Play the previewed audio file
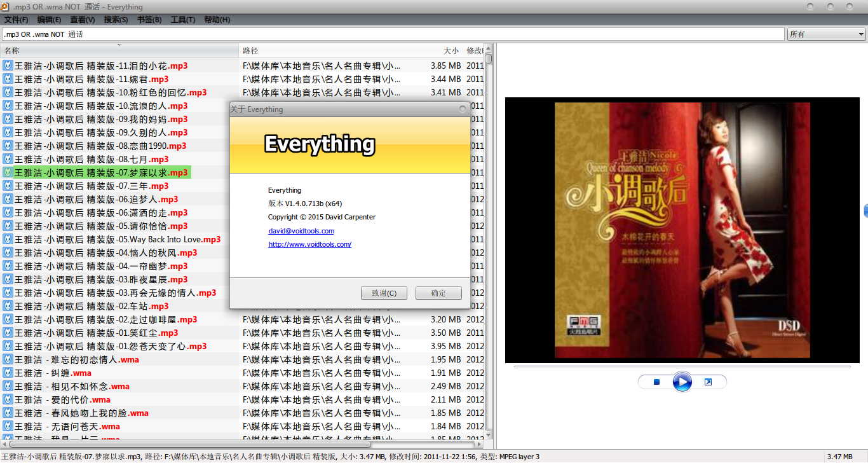The width and height of the screenshot is (868, 463). coord(682,382)
